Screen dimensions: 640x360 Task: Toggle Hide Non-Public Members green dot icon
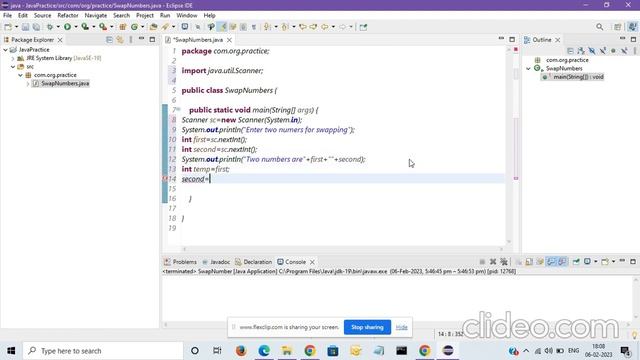(613, 51)
